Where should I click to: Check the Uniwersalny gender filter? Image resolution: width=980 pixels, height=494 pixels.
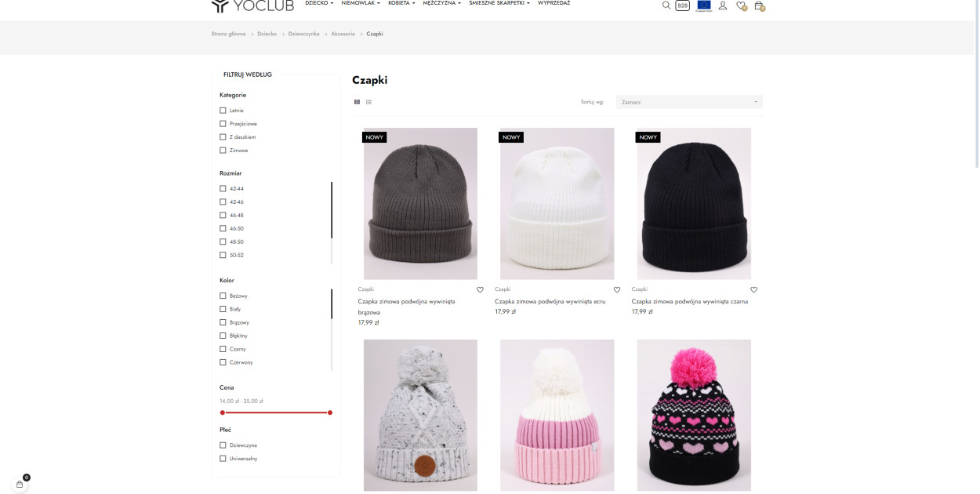coord(223,459)
